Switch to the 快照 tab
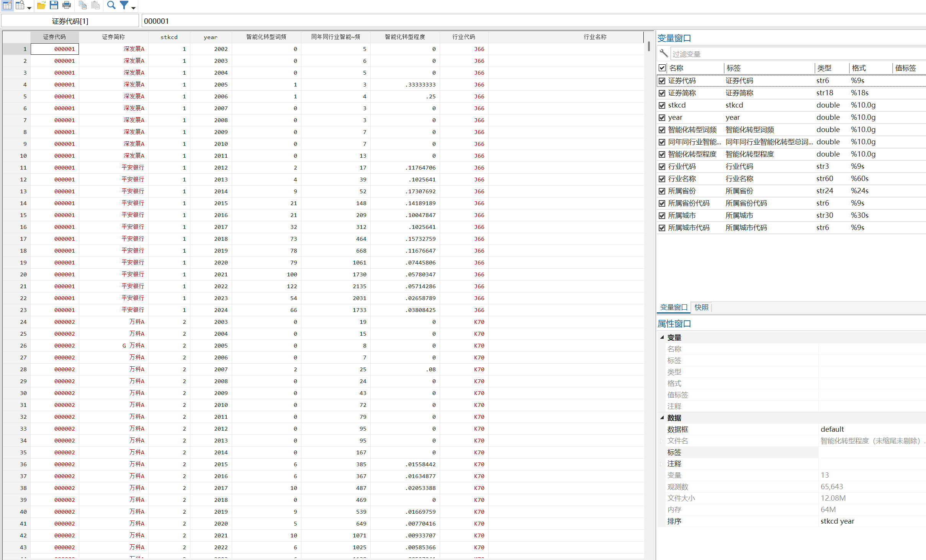Viewport: 926px width, 560px height. tap(701, 307)
